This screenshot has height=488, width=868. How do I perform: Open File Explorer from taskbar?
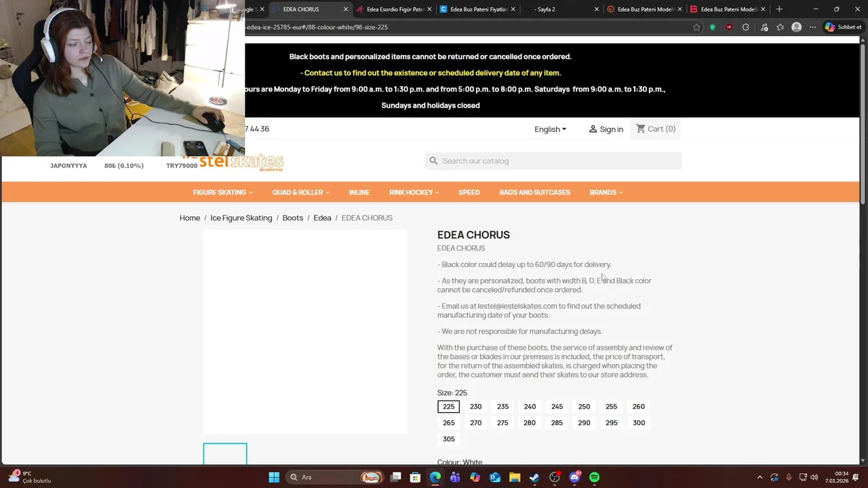(x=515, y=477)
